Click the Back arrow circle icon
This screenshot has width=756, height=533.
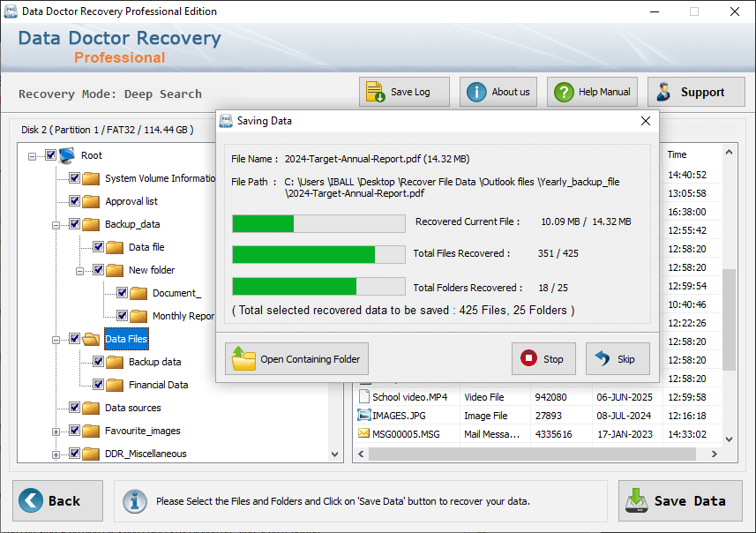click(31, 500)
